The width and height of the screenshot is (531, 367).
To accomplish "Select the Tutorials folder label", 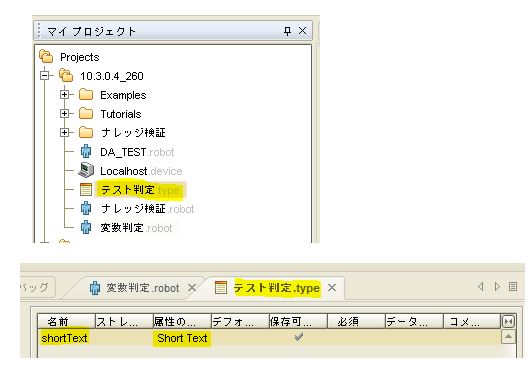I will [121, 114].
